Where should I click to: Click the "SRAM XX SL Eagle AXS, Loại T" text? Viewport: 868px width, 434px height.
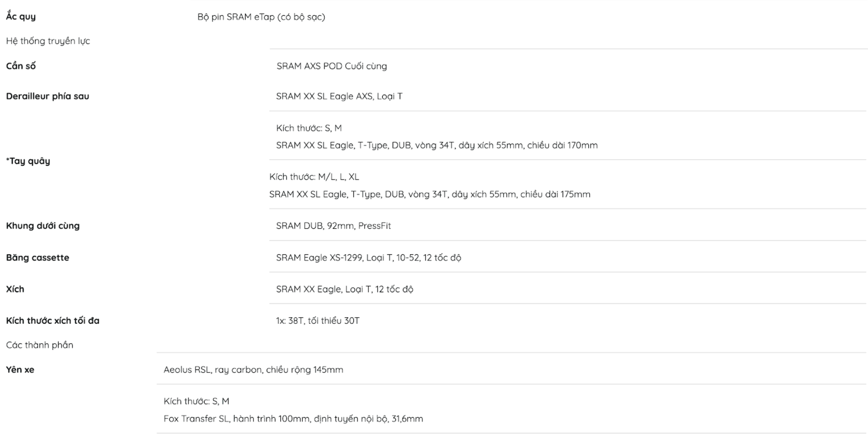[339, 96]
